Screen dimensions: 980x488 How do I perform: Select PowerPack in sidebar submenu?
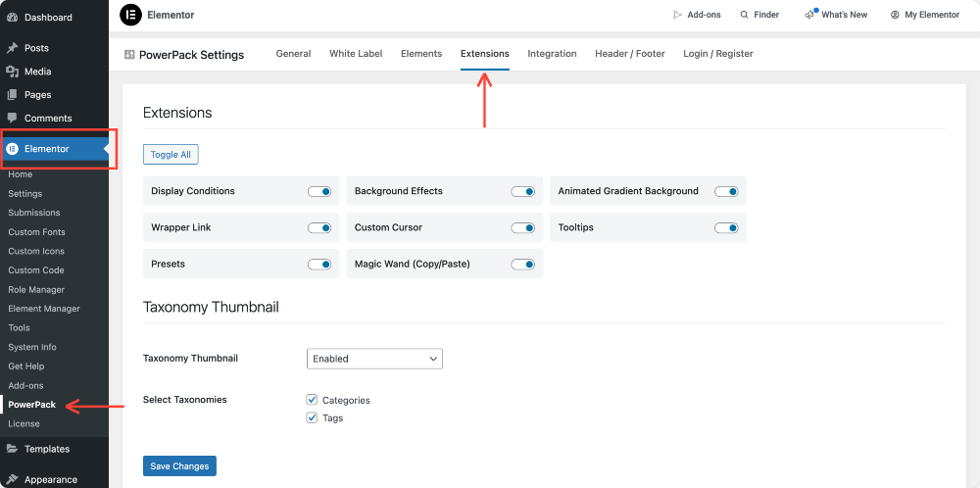(x=32, y=405)
